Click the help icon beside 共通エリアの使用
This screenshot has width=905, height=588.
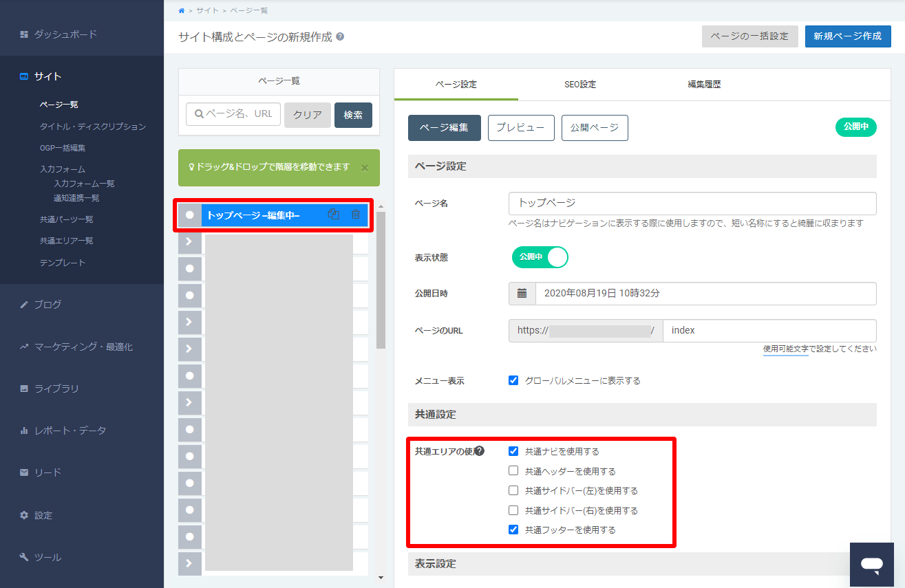coord(480,452)
